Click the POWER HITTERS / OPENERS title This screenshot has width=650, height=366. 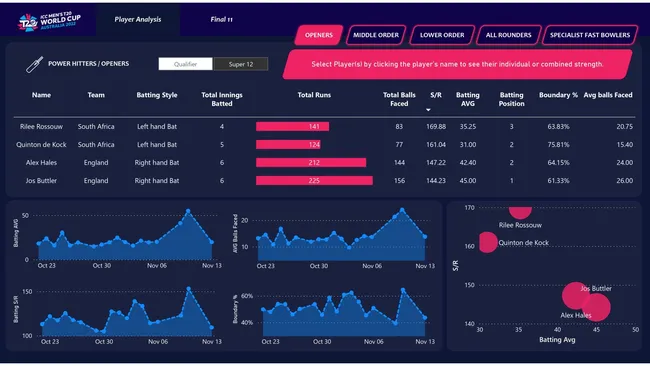88,64
